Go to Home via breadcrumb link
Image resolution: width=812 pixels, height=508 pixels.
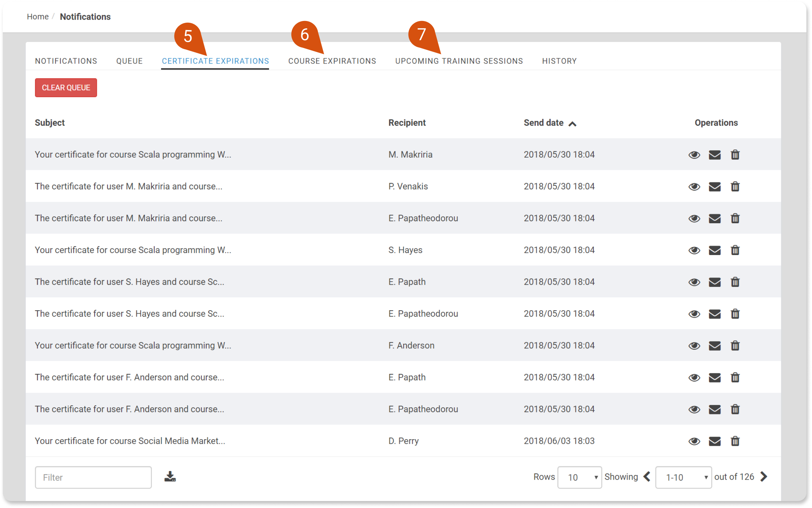click(x=38, y=17)
